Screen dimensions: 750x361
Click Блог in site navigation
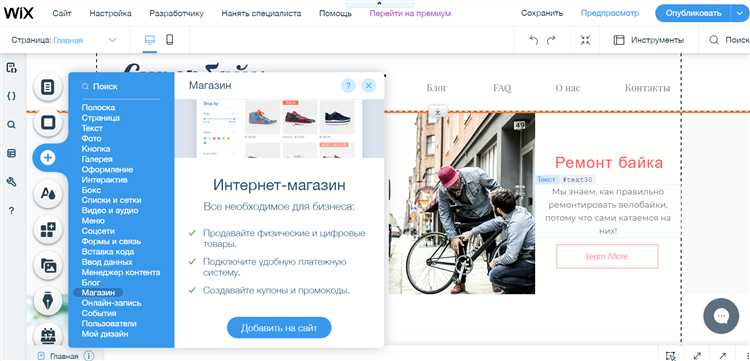437,88
